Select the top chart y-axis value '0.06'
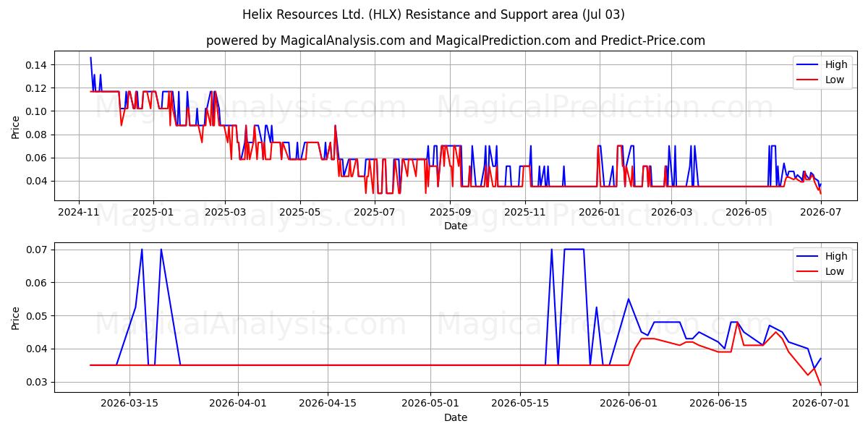Image resolution: width=868 pixels, height=434 pixels. coord(37,158)
